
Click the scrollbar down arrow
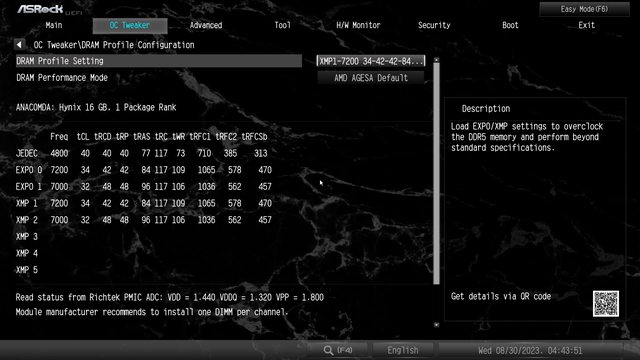tap(436, 325)
